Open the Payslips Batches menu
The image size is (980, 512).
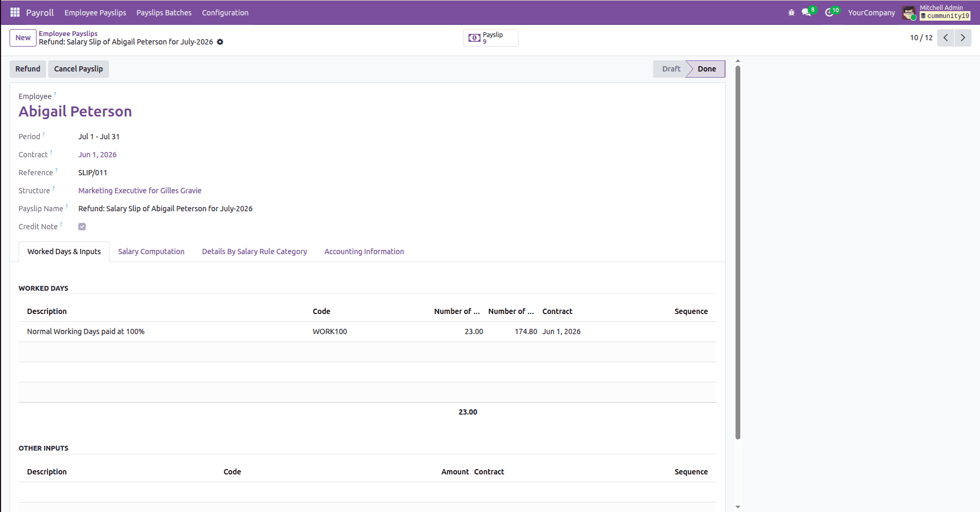point(164,13)
